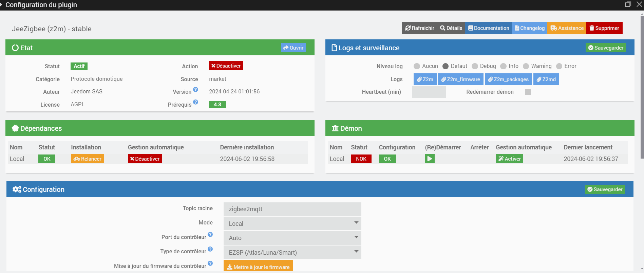Viewport: 644px width, 273px height.
Task: Open Type de contrôleur dropdown
Action: [292, 253]
